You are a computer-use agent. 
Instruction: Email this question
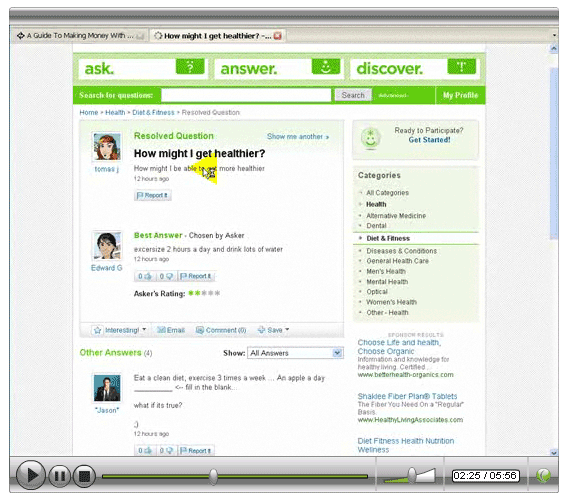(171, 330)
